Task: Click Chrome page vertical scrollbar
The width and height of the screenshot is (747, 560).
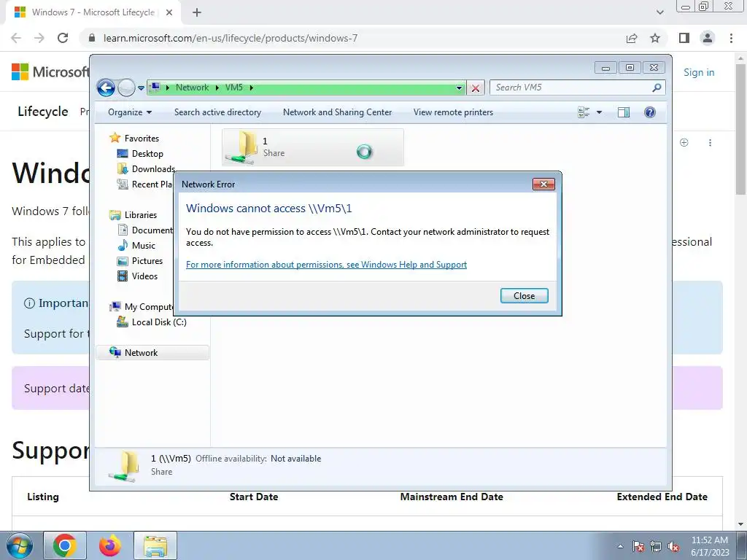Action: pyautogui.click(x=741, y=128)
